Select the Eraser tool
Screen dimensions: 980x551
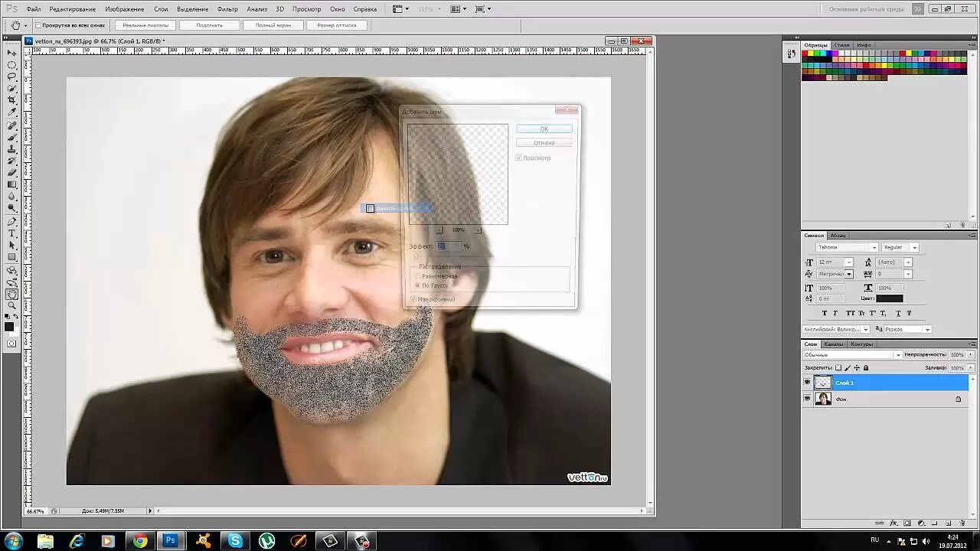tap(11, 173)
